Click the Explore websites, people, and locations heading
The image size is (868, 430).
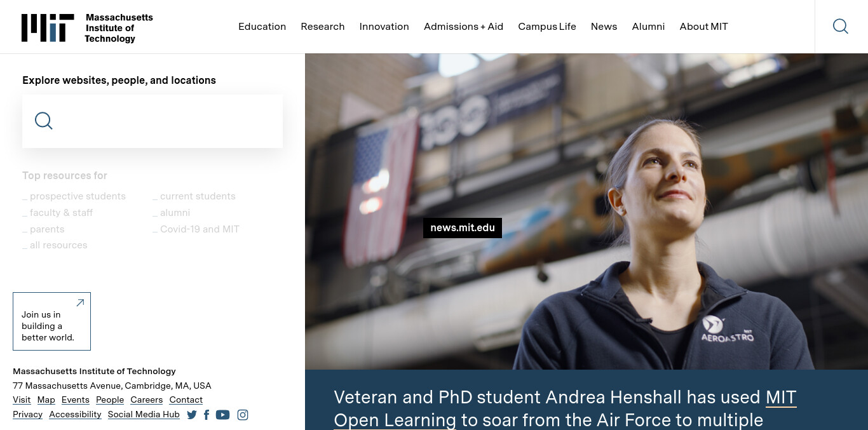coord(119,81)
